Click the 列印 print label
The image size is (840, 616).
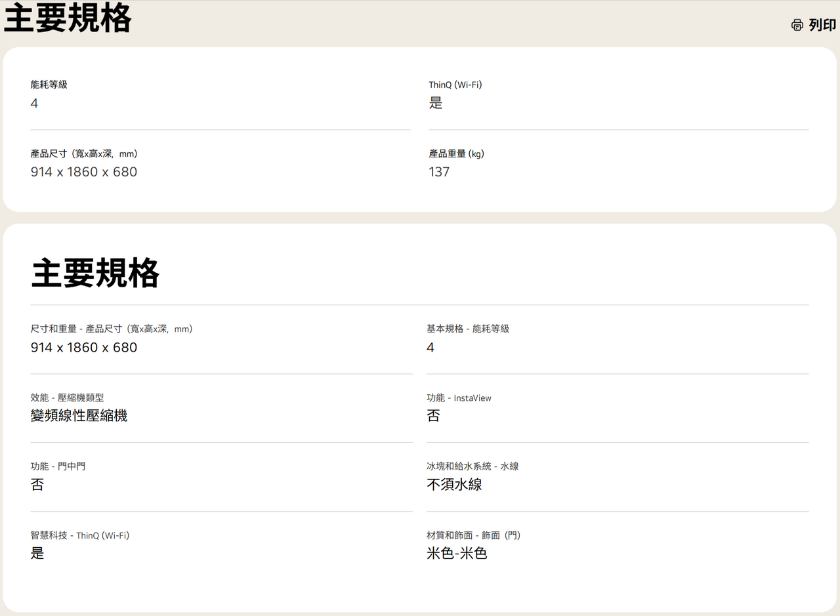coord(822,25)
